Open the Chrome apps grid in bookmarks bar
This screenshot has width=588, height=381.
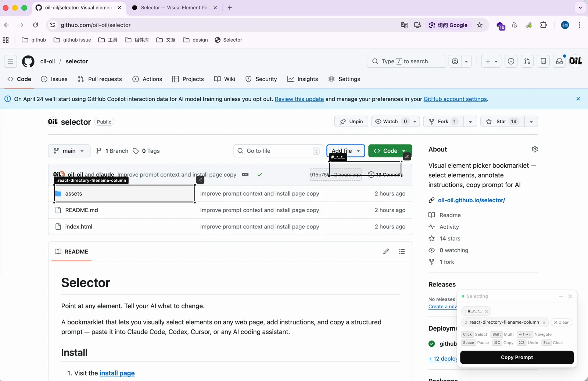[x=6, y=40]
